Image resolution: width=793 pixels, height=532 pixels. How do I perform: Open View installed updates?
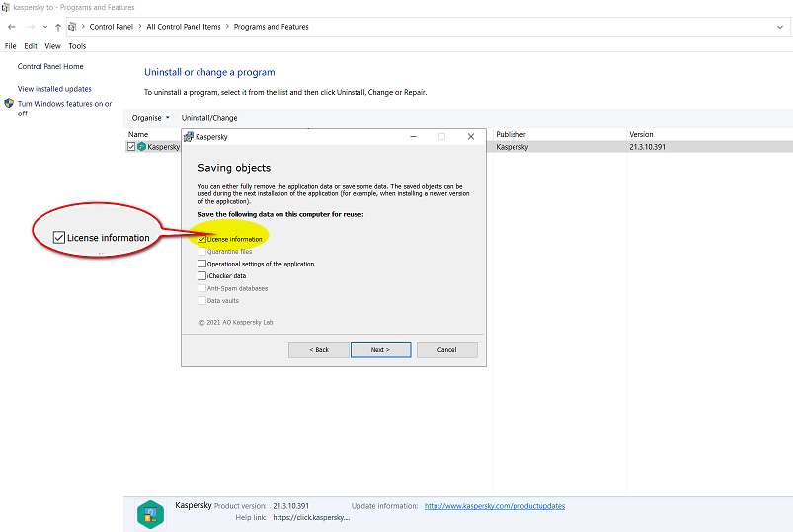54,89
